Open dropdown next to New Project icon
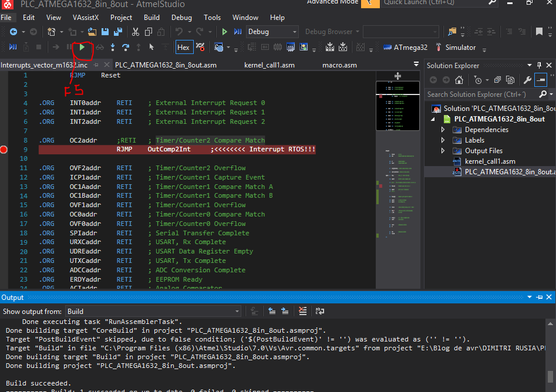 coord(61,32)
